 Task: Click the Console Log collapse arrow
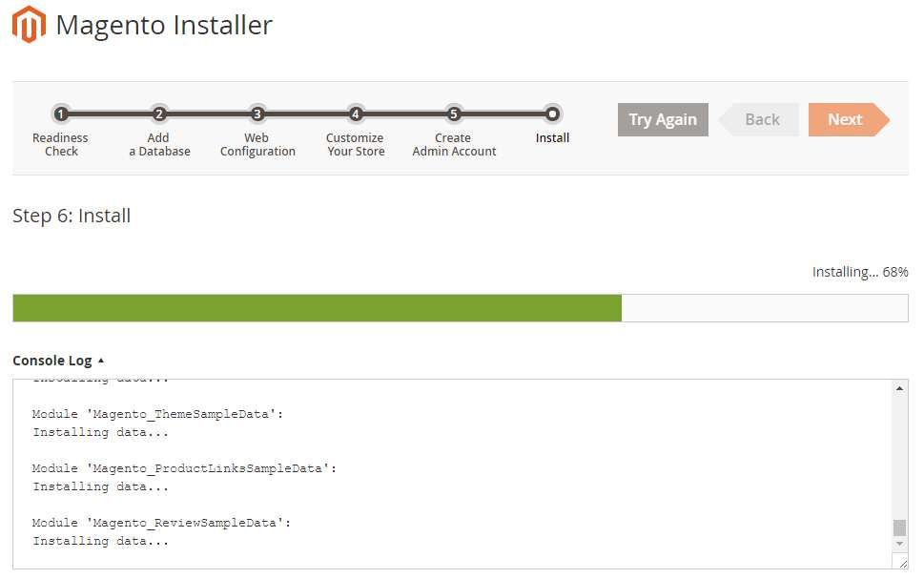[x=101, y=361]
